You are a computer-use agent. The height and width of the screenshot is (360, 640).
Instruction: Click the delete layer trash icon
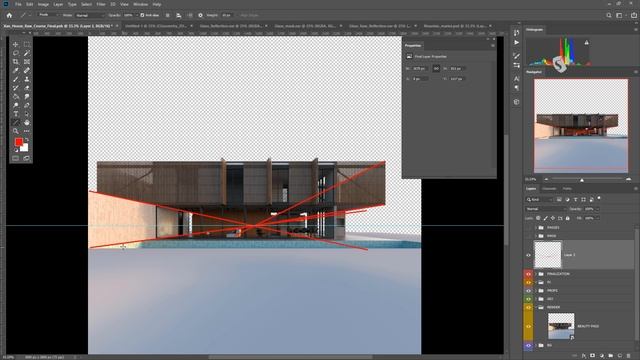tap(629, 356)
